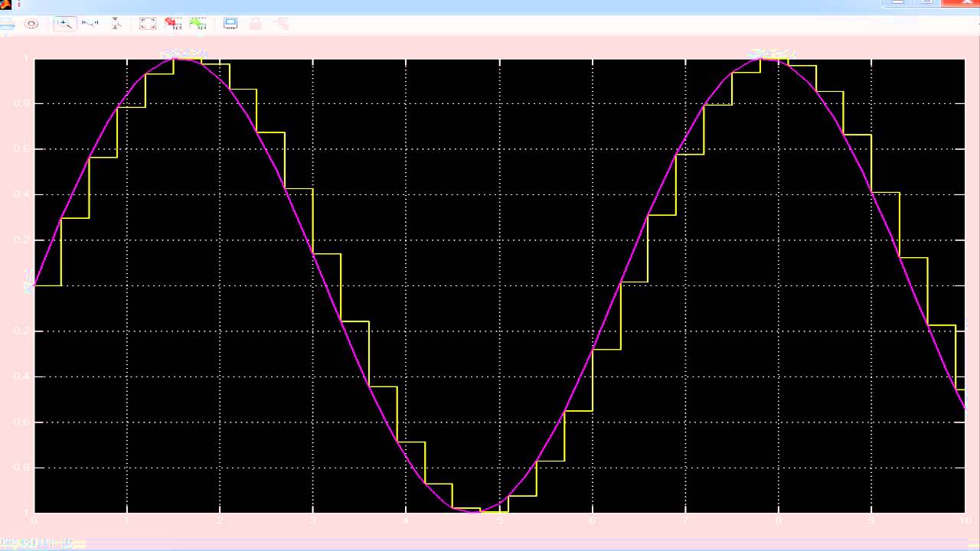Save current axes settings (red arrow icon)
The image size is (980, 551).
[173, 23]
